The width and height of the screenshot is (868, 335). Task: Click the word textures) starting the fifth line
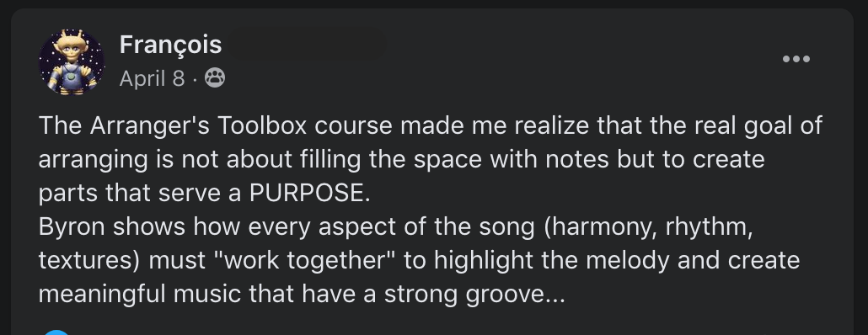coord(89,260)
